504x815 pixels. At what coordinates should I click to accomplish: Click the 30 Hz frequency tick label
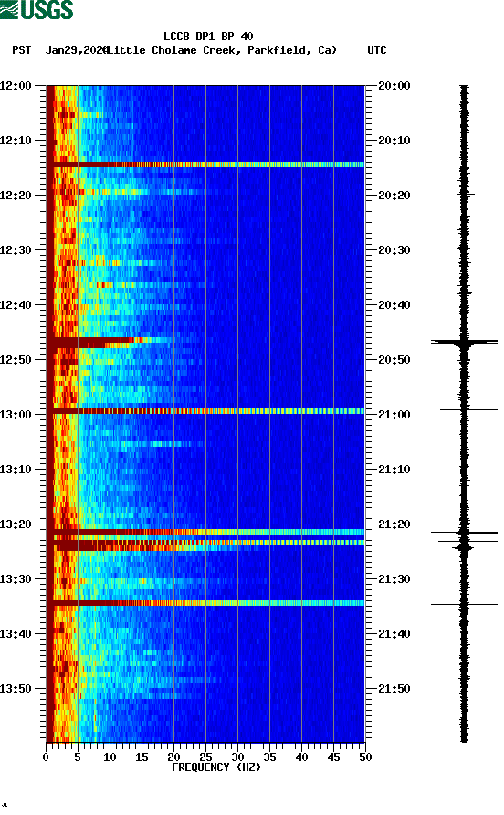tap(237, 757)
